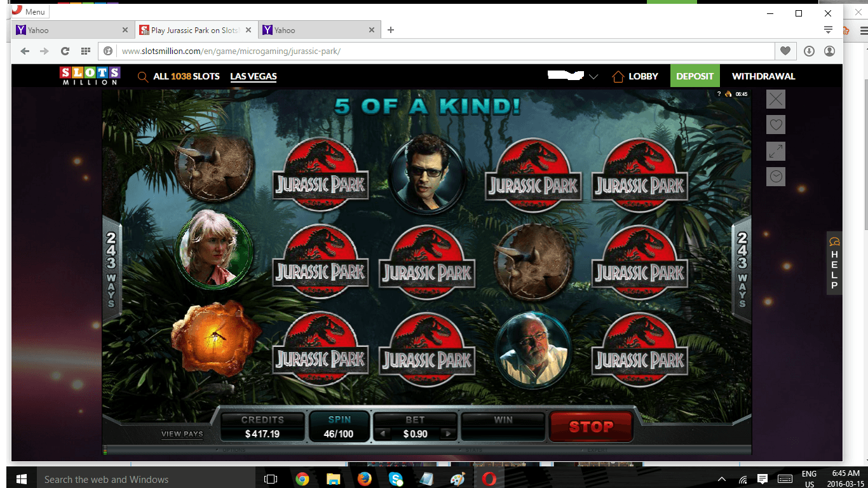Add game to favorites with heart icon

[776, 125]
